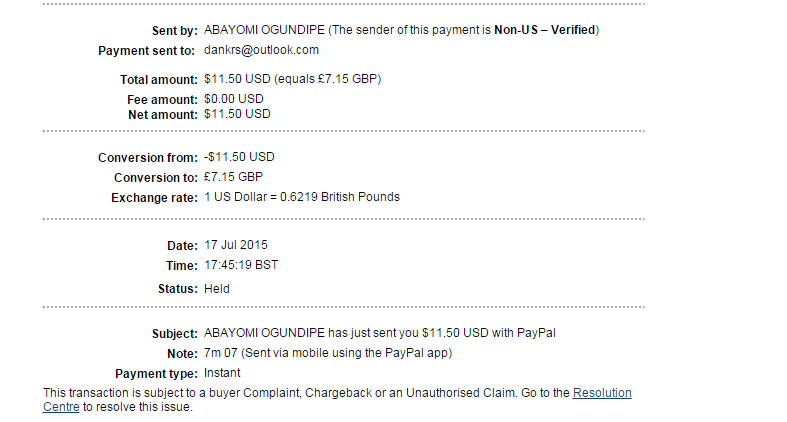Click the Conversion from value -$11.50 USD
Viewport: 787px width, 422px height.
click(x=239, y=157)
